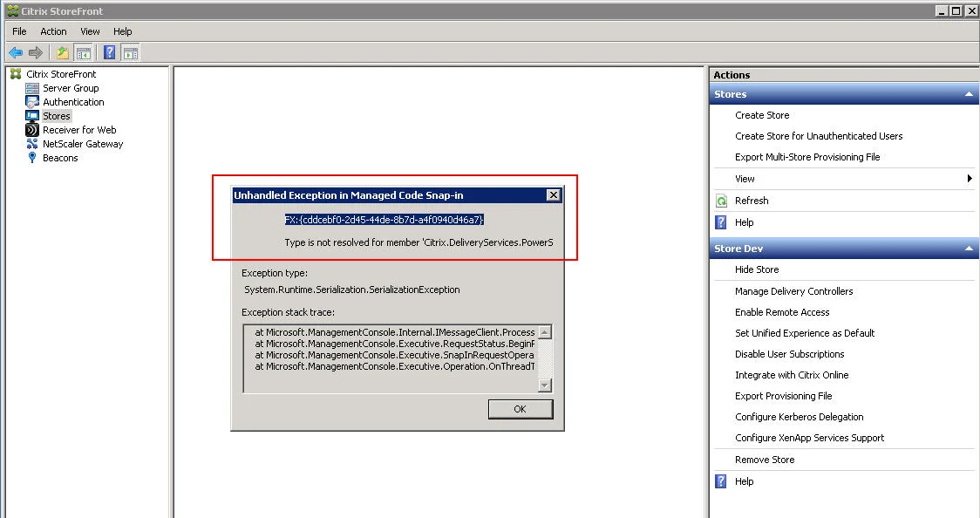This screenshot has height=518, width=980.
Task: Click the Forward arrow toolbar icon
Action: pyautogui.click(x=36, y=53)
